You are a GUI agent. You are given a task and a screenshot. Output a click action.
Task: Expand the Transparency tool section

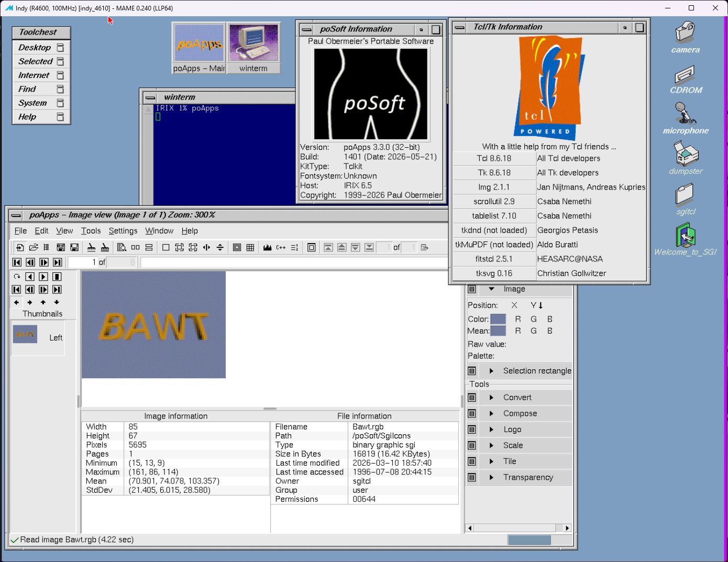(x=491, y=478)
